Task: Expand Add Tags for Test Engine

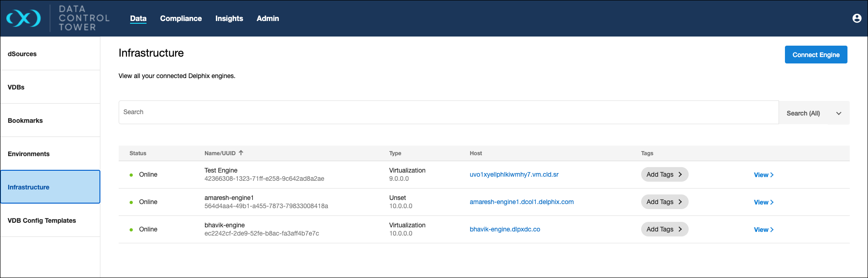Action: [x=664, y=174]
